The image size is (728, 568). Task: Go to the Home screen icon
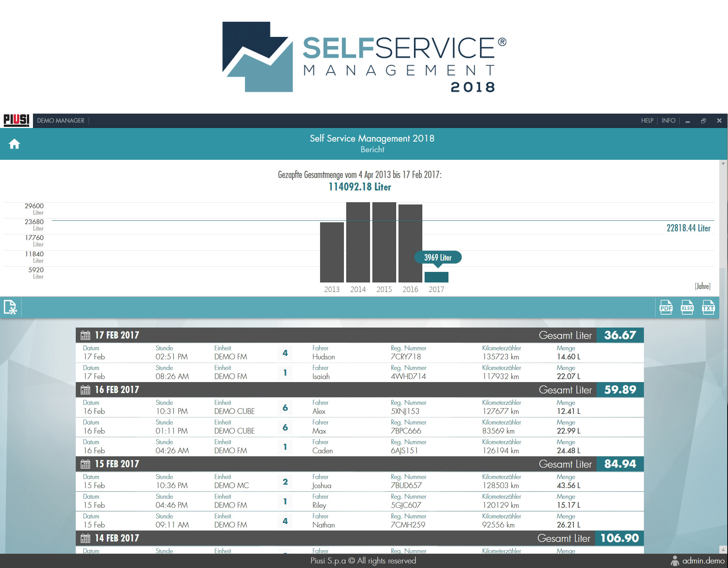[x=14, y=144]
